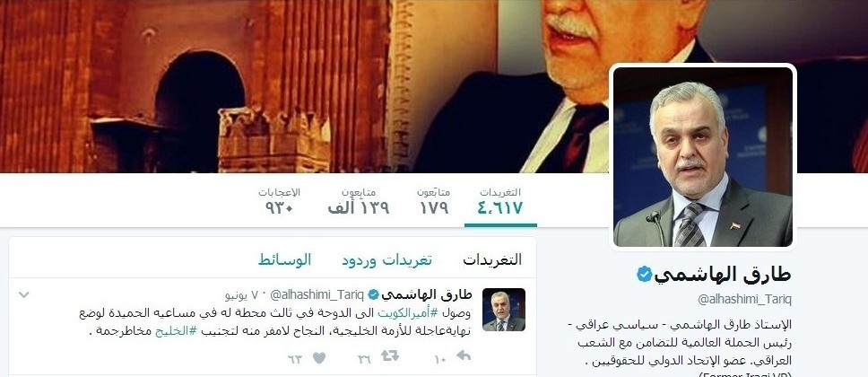Switch to الوسائط media tab
The width and height of the screenshot is (868, 377).
coord(284,259)
